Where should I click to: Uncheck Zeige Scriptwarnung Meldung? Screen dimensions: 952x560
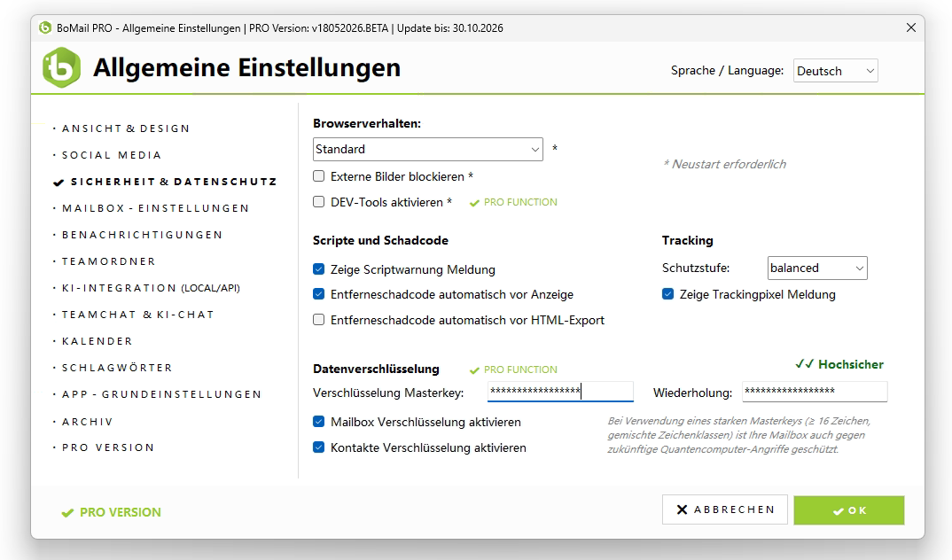point(319,268)
